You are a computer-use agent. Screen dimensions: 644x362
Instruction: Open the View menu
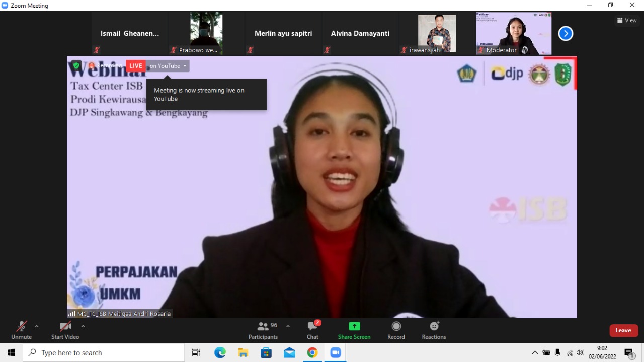point(627,20)
